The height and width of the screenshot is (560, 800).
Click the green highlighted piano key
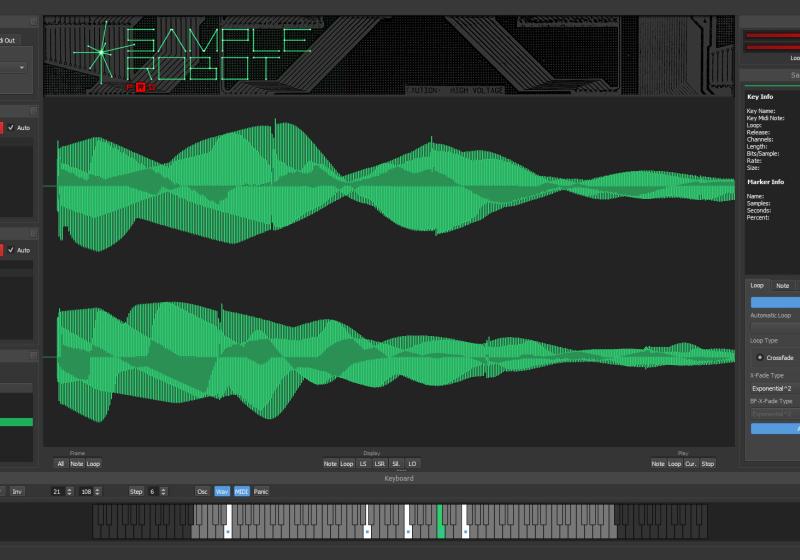440,521
